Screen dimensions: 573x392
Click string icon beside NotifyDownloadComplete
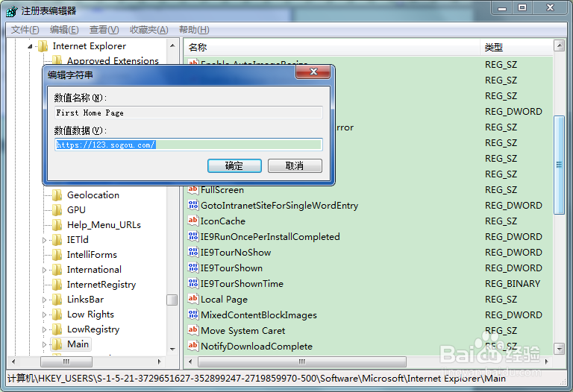tap(193, 346)
